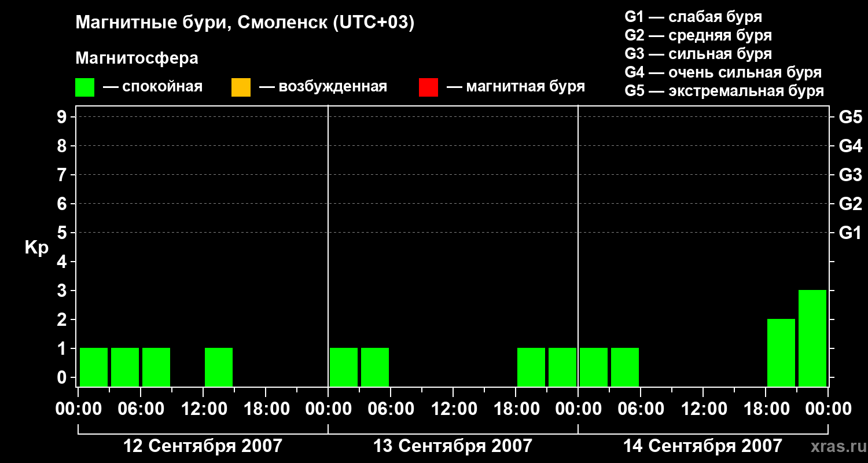Click the 12:00–15:00 bar on 12 Сентября
This screenshot has width=868, height=463.
coord(219,367)
